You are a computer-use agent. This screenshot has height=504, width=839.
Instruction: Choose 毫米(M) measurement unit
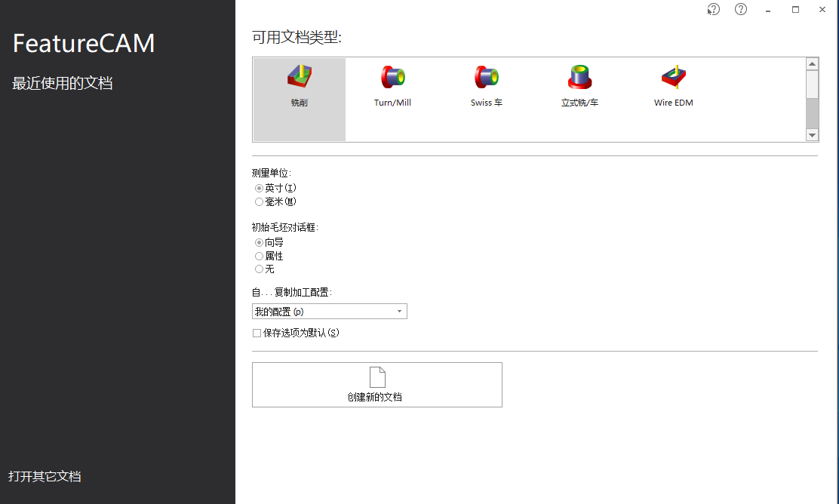(275, 201)
